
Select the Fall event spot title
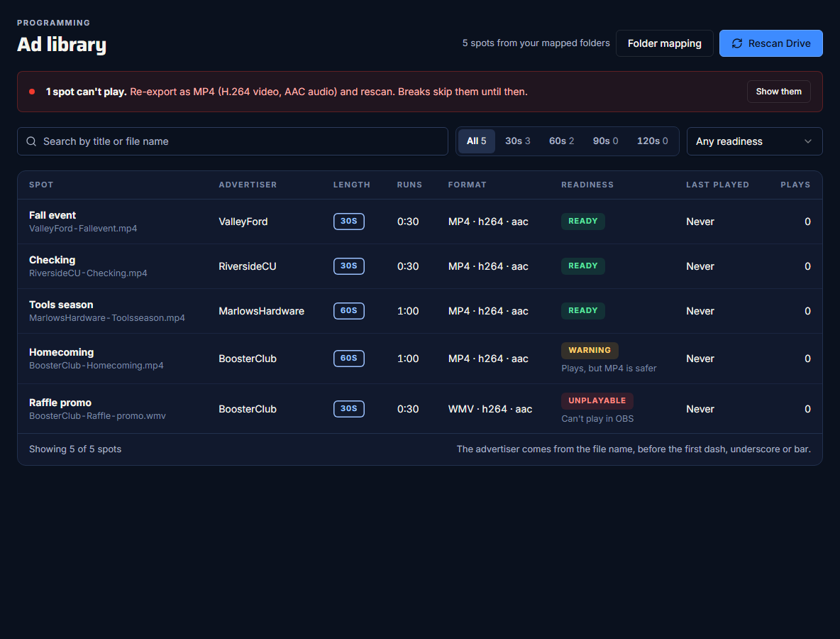(x=52, y=215)
